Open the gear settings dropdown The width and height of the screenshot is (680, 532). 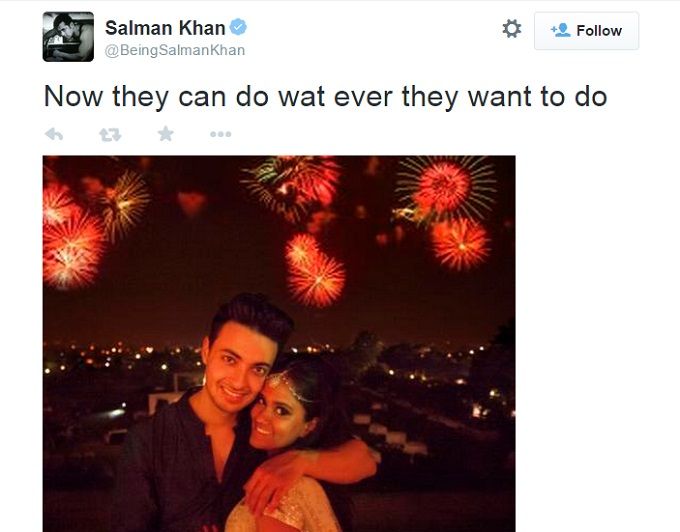[512, 29]
